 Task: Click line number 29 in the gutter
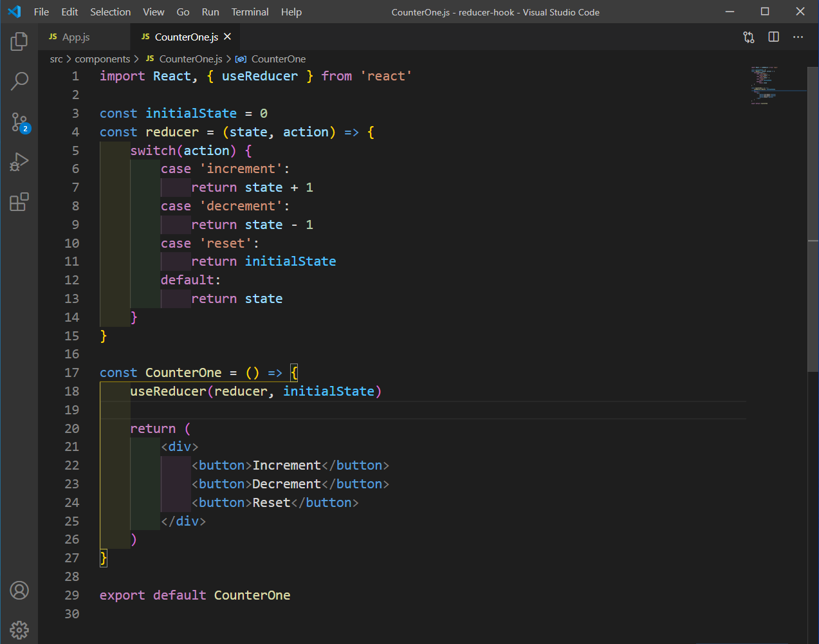[x=71, y=595]
